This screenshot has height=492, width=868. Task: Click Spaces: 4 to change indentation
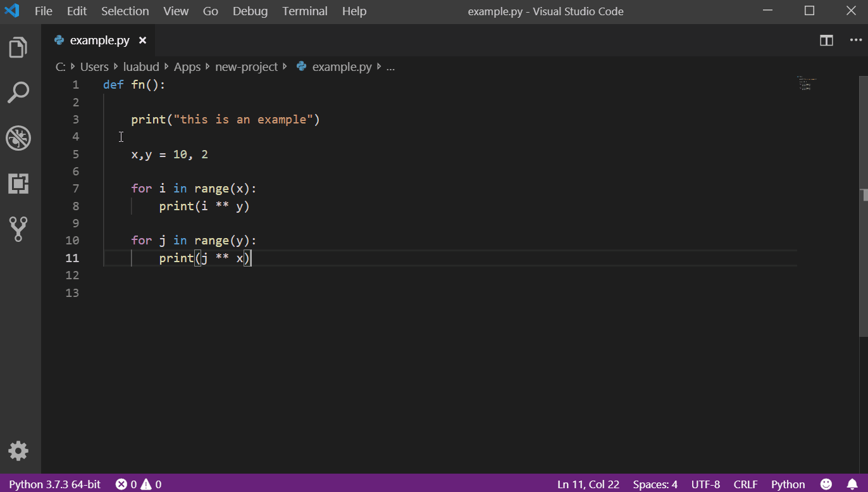(655, 484)
